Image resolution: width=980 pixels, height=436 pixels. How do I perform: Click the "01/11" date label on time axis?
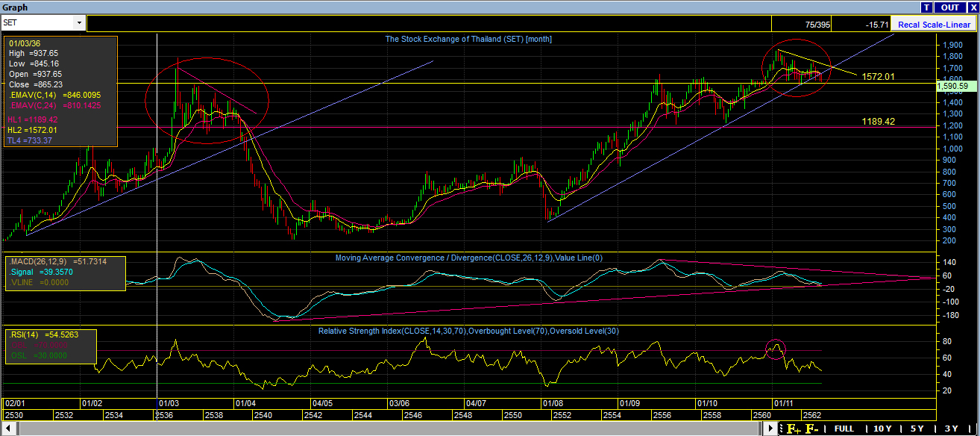[x=783, y=403]
